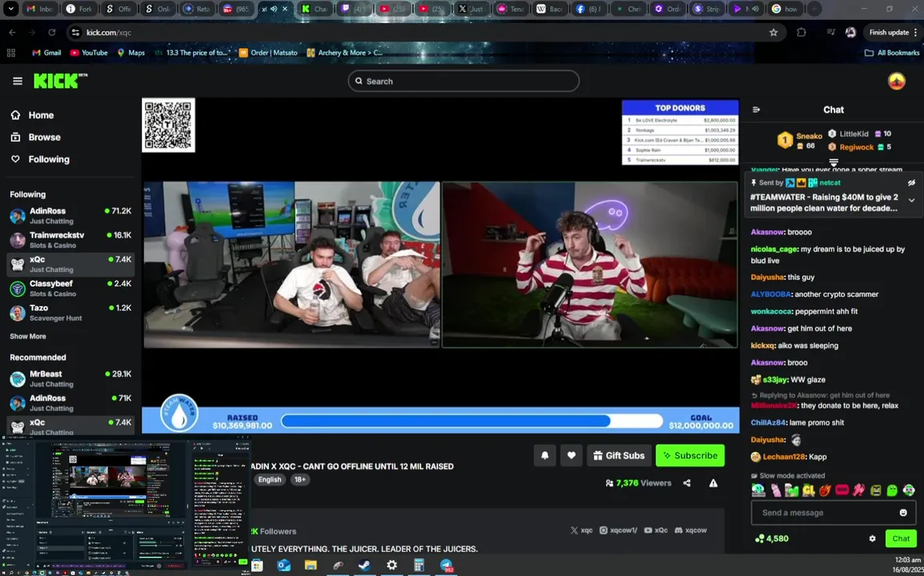Screen dimensions: 924x576
Task: Insert the pink clapping hands emote
Action: (858, 490)
